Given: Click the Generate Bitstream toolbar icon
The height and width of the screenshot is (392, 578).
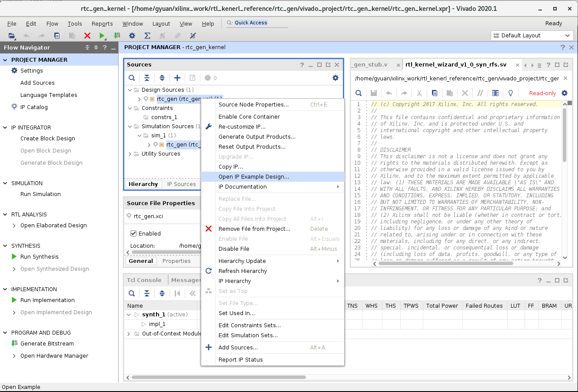Looking at the screenshot, I should (x=117, y=36).
